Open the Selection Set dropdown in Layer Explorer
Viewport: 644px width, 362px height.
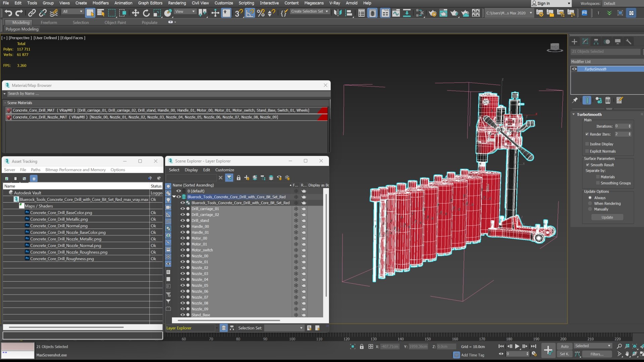284,328
